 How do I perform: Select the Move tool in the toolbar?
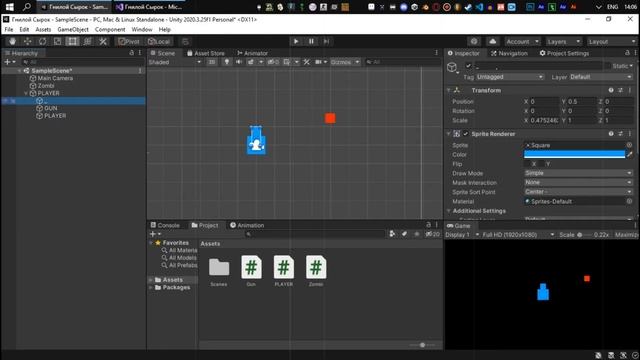pos(27,41)
